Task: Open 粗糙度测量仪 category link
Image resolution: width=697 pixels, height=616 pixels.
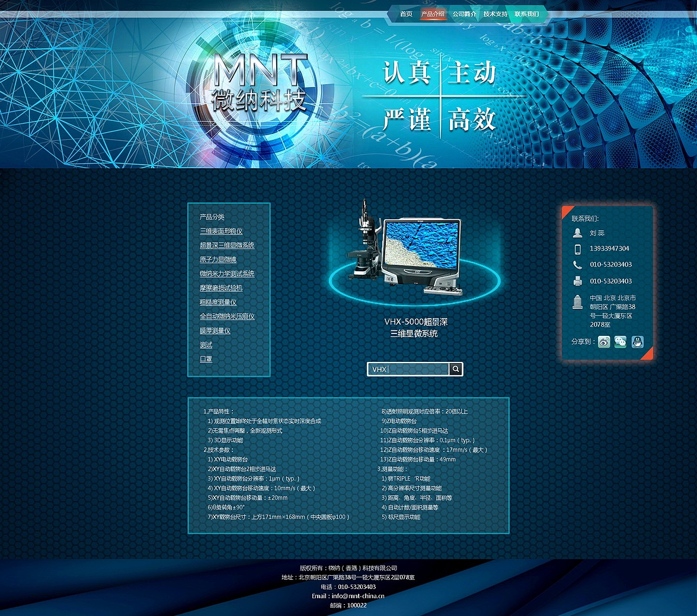Action: point(218,302)
